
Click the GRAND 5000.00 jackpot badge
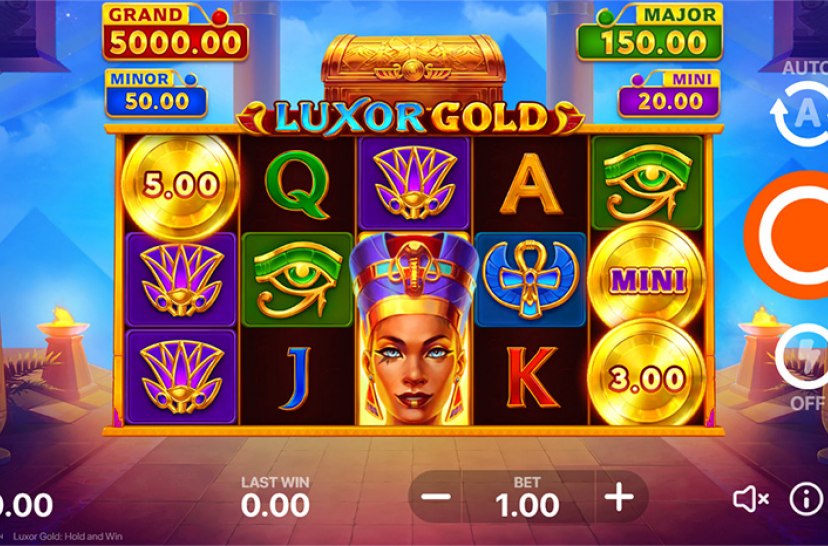(175, 32)
